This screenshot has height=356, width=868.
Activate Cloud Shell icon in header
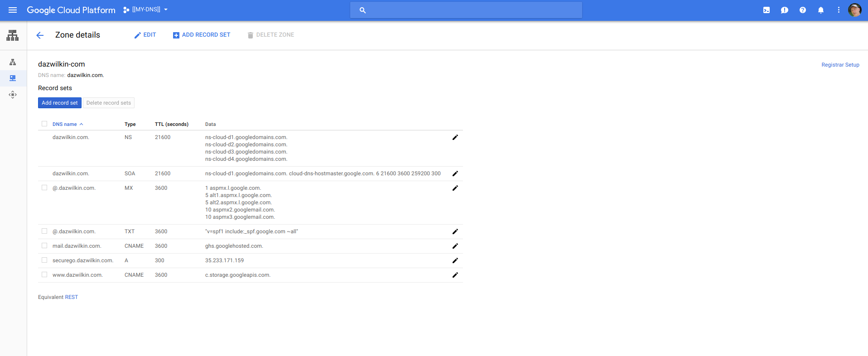click(767, 10)
